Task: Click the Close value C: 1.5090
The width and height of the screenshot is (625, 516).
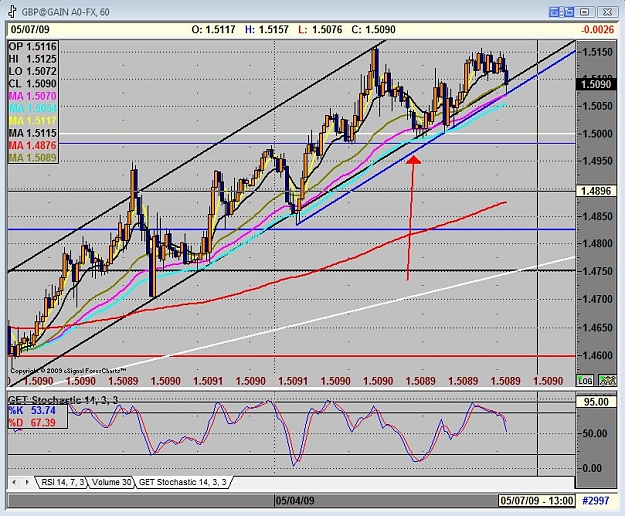Action: pyautogui.click(x=373, y=29)
